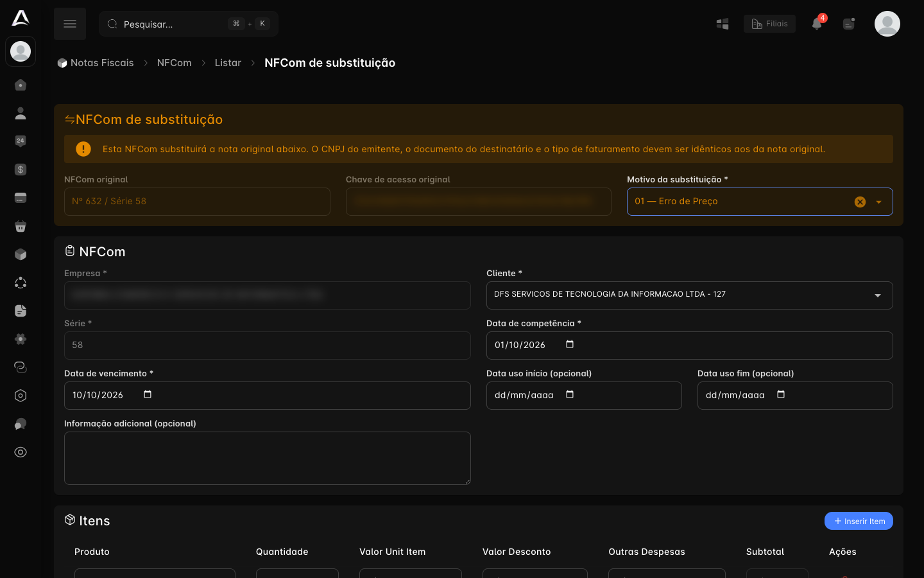Open the sidebar shopping basket icon
Image resolution: width=924 pixels, height=578 pixels.
[x=21, y=226]
